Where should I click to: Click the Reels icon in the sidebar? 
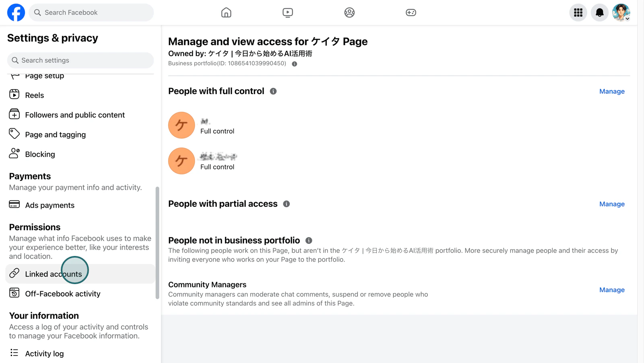(14, 95)
